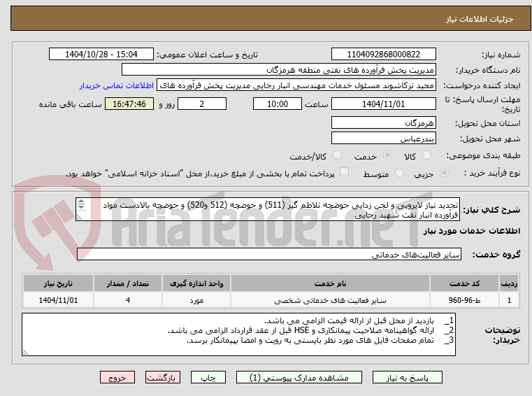Click the نام دستگاه خریدار field
The image size is (532, 396).
[x=278, y=70]
